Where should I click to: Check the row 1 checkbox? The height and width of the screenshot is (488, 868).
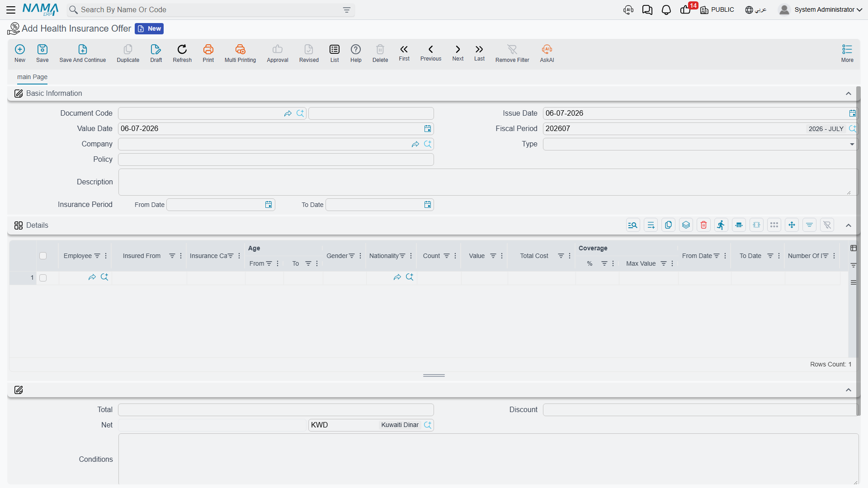[x=43, y=278]
